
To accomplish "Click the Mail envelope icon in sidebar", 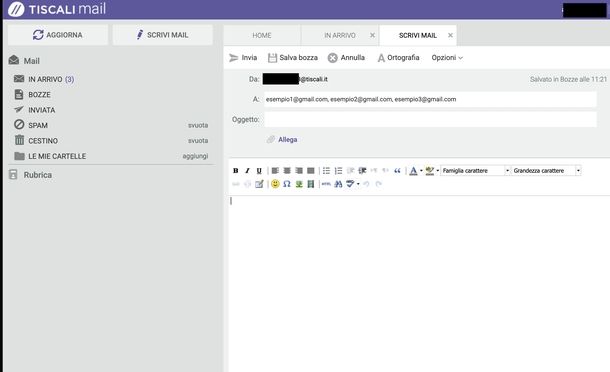I will [14, 60].
